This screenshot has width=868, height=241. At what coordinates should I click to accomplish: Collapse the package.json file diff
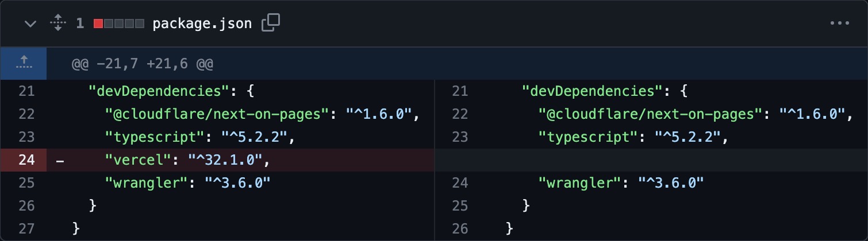(x=30, y=24)
